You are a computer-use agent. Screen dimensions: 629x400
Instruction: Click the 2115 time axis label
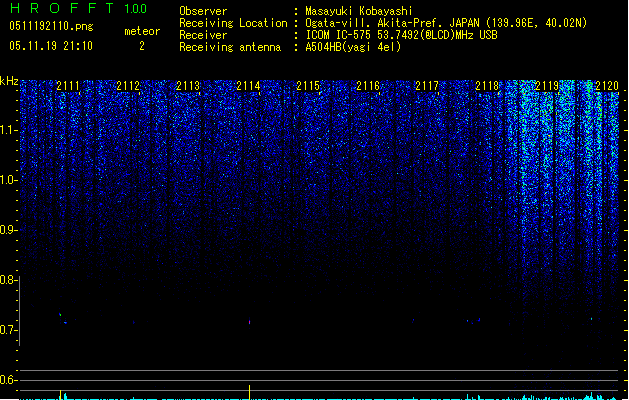pos(308,85)
